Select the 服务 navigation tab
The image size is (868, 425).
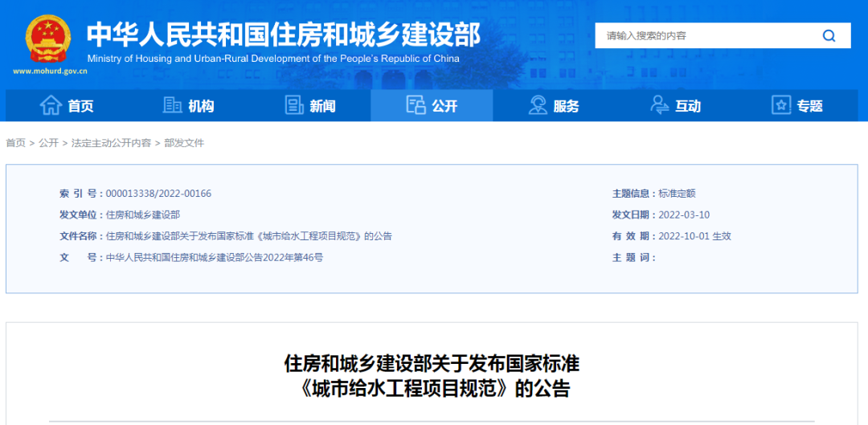567,106
